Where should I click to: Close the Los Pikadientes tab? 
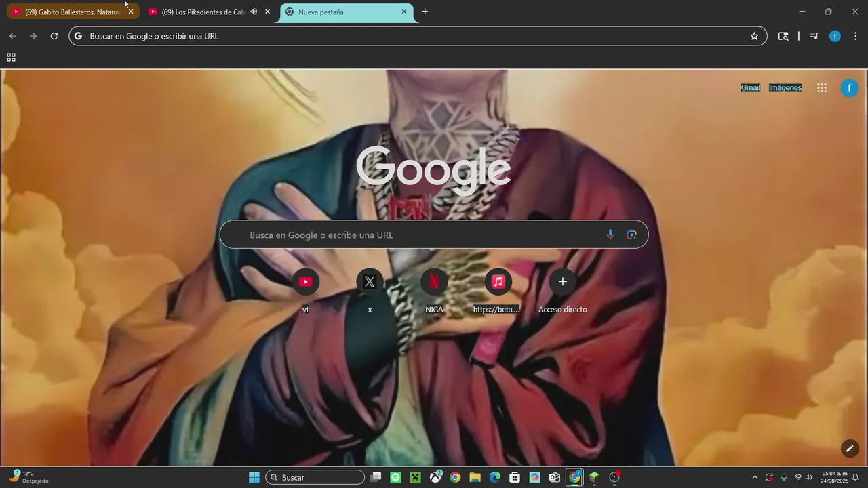[267, 12]
